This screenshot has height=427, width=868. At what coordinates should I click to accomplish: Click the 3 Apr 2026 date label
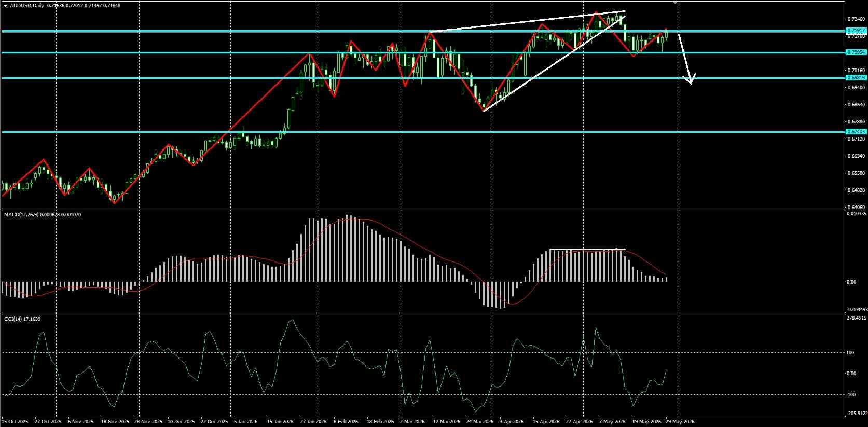[x=512, y=422]
